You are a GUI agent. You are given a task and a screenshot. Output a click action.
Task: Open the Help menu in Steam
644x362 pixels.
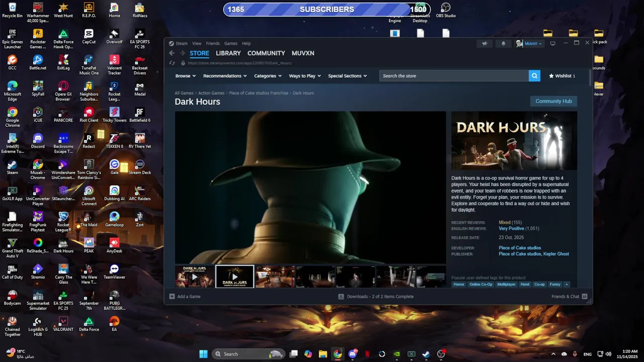(x=246, y=43)
